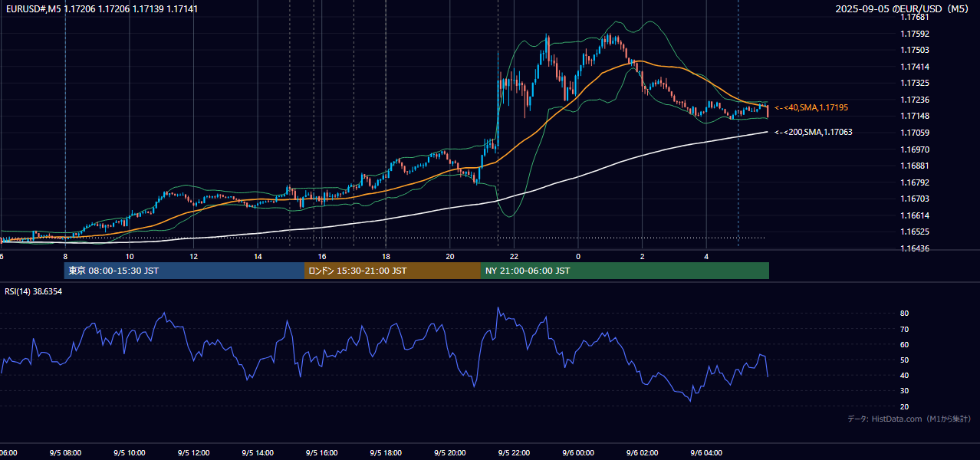Viewport: 980px width, 460px height.
Task: Click price level 1.17325 on the price axis
Action: [x=914, y=83]
